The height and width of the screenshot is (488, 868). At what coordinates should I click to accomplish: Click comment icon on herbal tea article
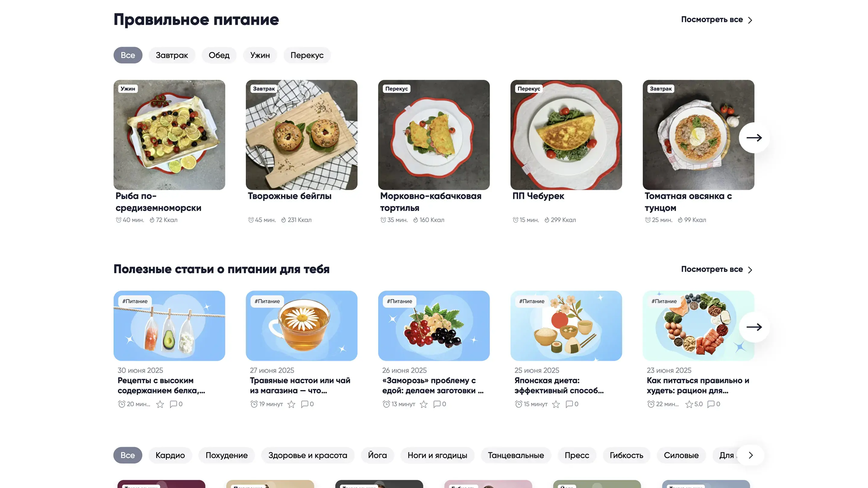click(305, 404)
